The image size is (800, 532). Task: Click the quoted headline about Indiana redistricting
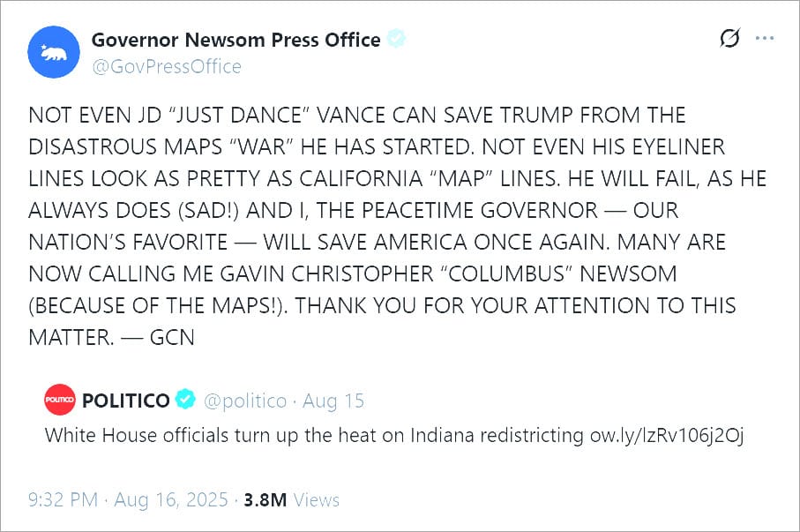click(314, 435)
